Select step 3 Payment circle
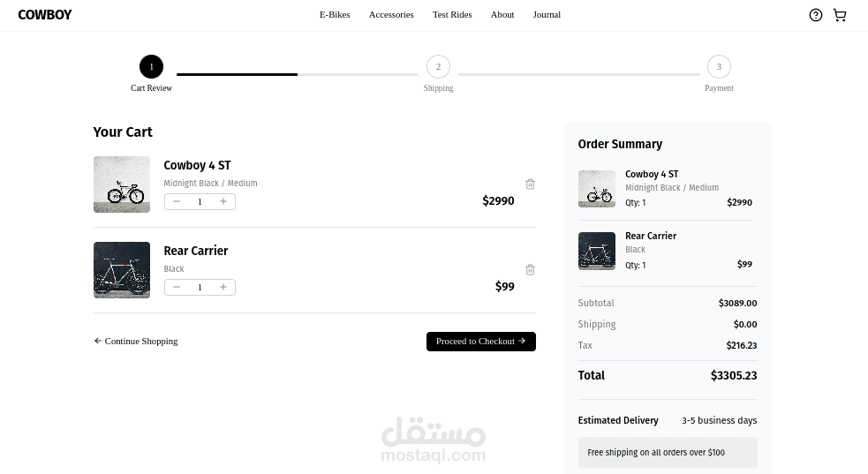This screenshot has width=868, height=474. coord(719,66)
